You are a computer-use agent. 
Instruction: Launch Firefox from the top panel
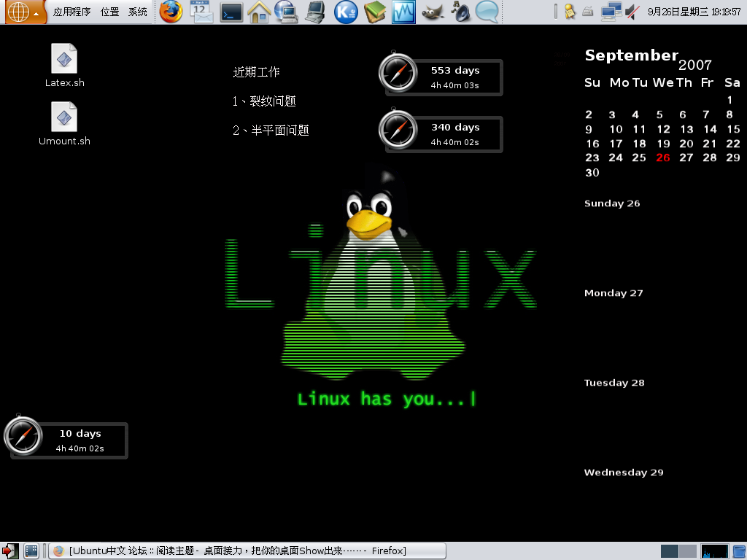(x=171, y=12)
